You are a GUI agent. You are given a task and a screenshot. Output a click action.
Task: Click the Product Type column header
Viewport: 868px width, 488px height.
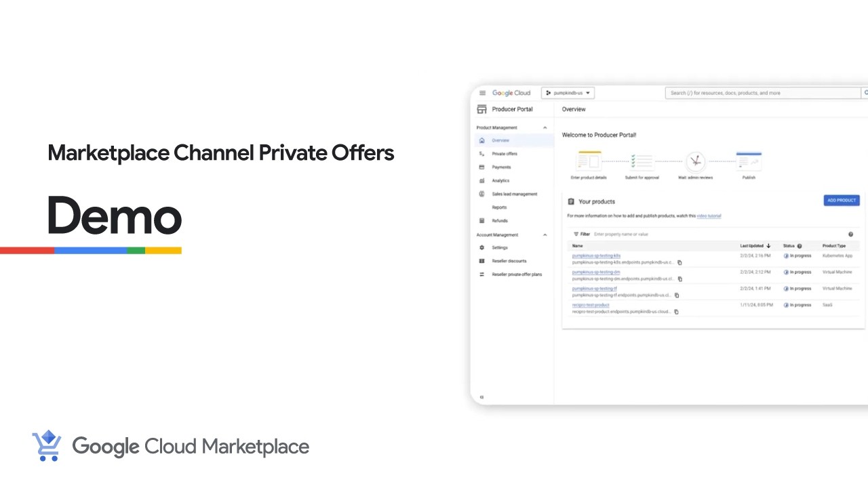[834, 246]
